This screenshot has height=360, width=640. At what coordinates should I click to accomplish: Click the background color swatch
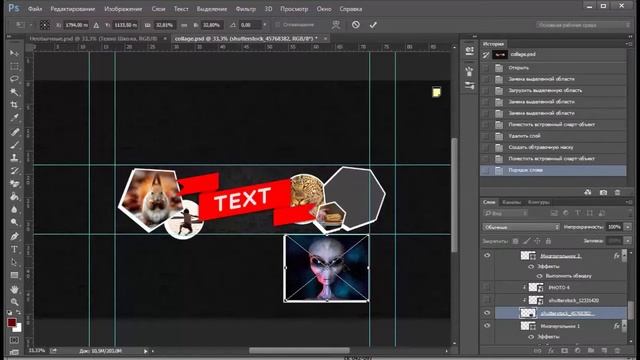[18, 328]
